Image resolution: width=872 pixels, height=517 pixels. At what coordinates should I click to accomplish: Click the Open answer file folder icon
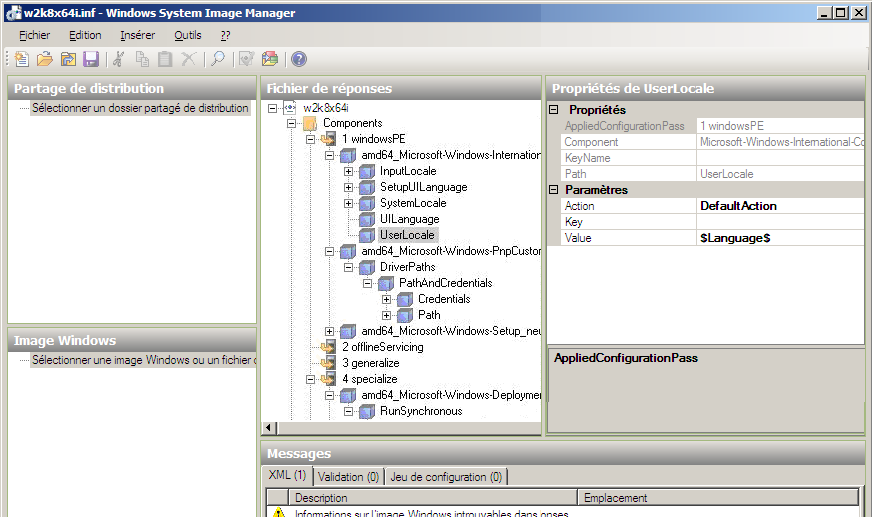44,59
